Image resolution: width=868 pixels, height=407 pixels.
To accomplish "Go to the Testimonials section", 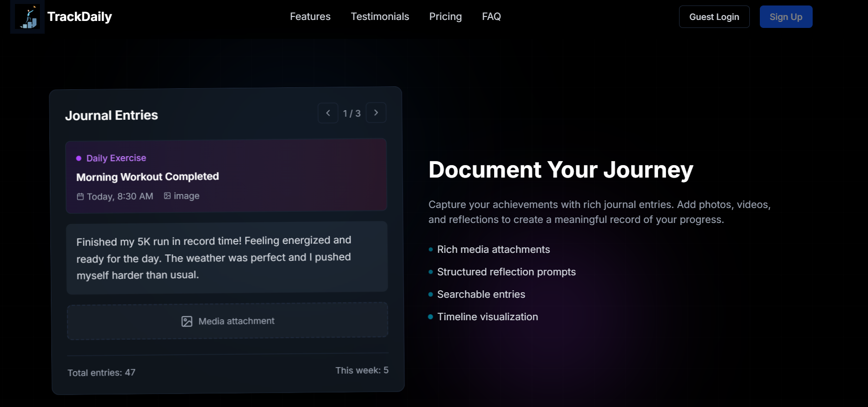I will coord(380,16).
